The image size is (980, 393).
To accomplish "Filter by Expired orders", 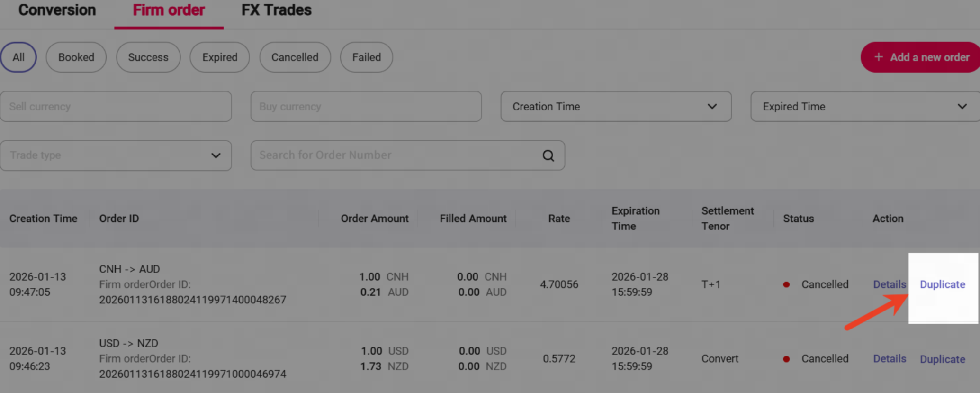I will click(x=220, y=57).
